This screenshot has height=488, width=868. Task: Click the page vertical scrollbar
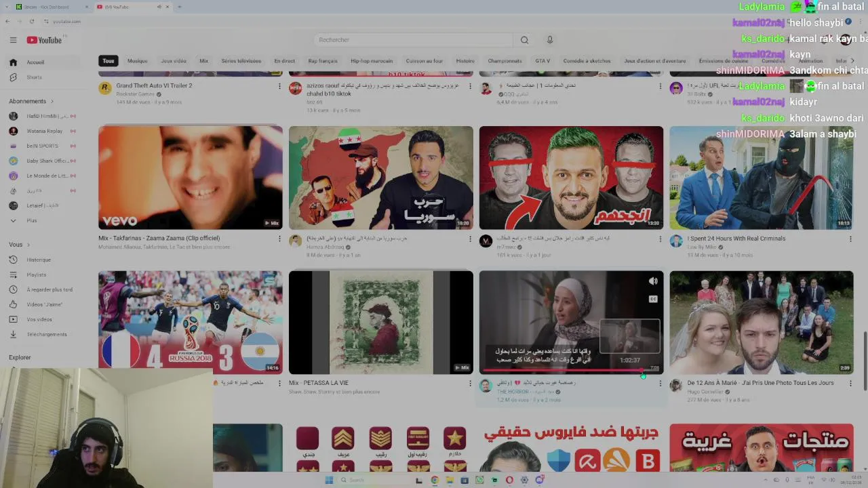click(x=865, y=361)
